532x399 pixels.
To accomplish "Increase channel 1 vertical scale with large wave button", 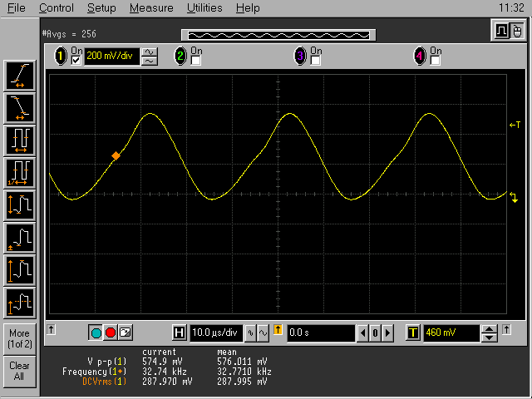I will click(x=150, y=52).
